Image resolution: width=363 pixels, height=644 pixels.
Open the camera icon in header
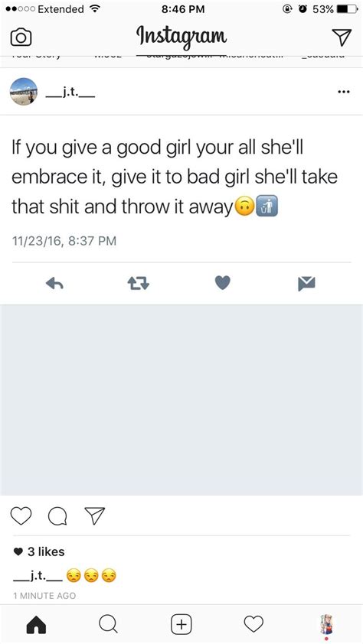pos(21,37)
